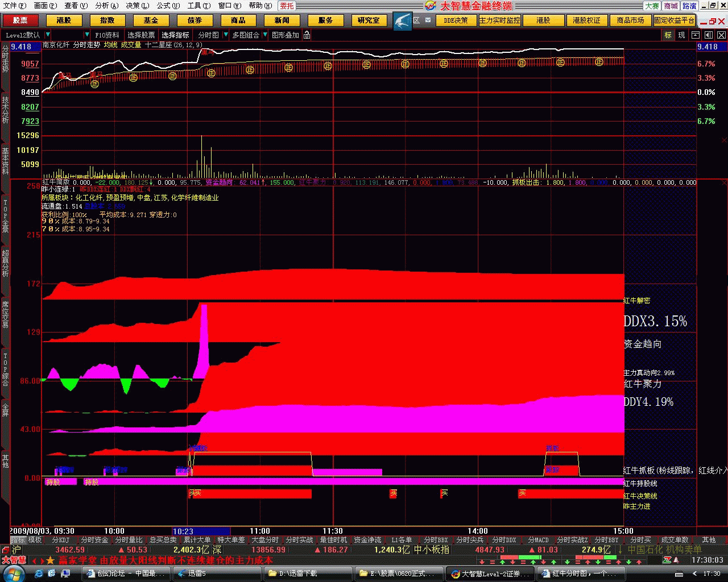Screen dimensions: 728x582
Task: Select the 股票 red category button
Action: tap(20, 20)
